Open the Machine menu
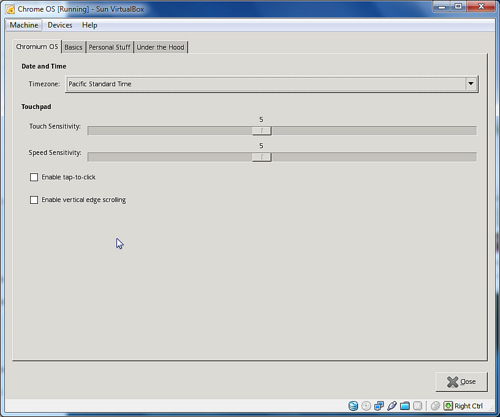This screenshot has height=417, width=500. point(24,25)
